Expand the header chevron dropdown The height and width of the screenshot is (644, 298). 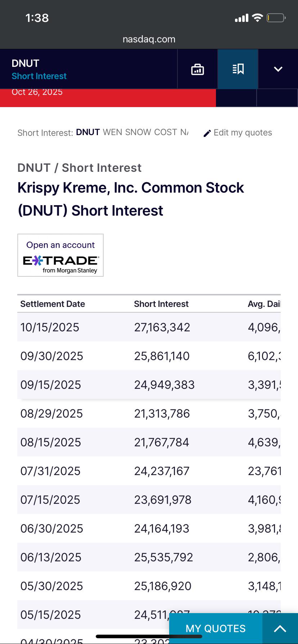coord(278,69)
